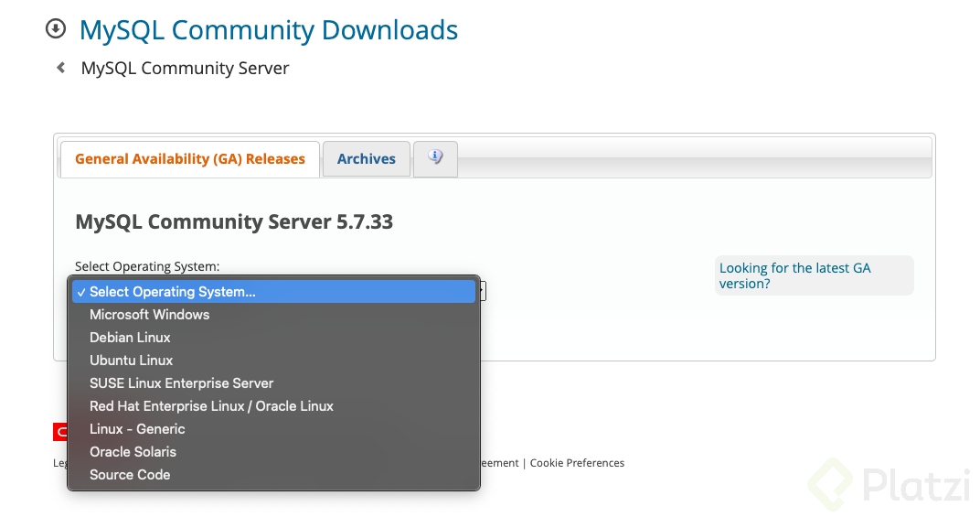980x517 pixels.
Task: Click the back arrow next to MySQL Community Server
Action: 60,68
